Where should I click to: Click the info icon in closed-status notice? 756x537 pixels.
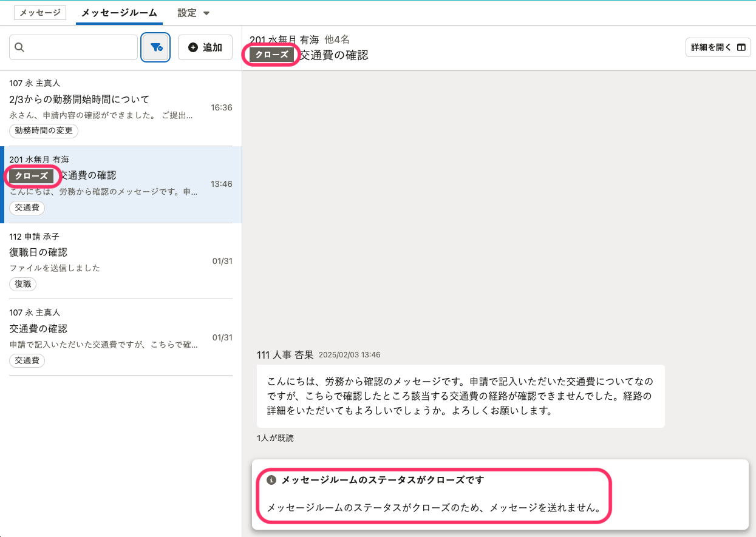pos(271,480)
